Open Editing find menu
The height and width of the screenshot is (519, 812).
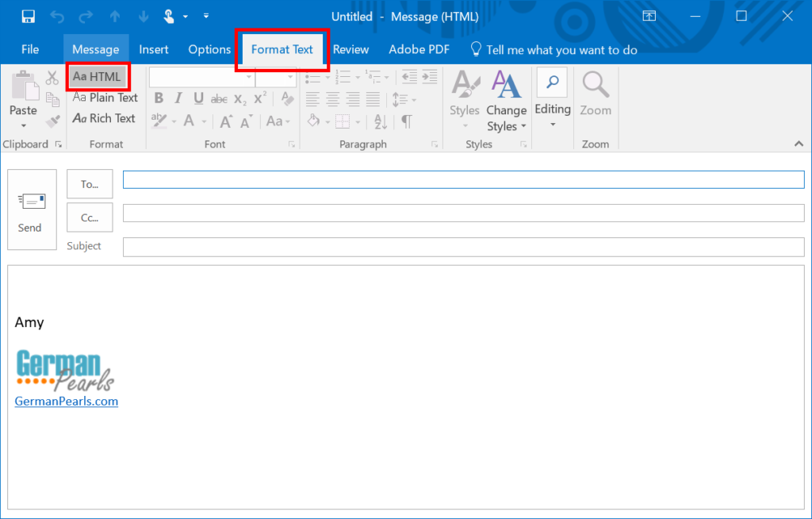(x=553, y=98)
